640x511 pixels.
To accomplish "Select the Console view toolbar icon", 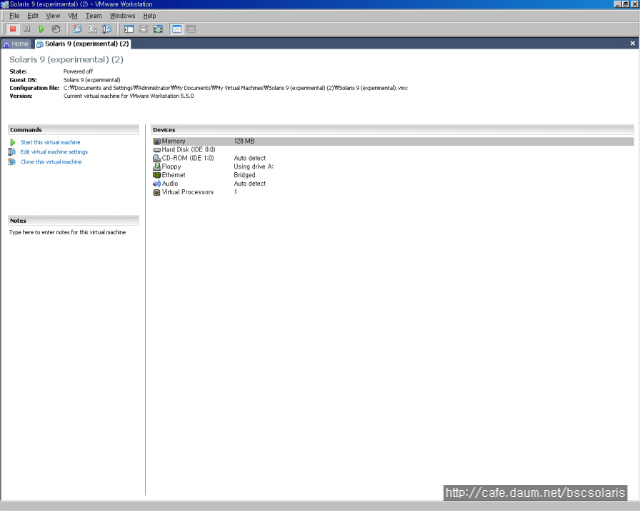I will [x=191, y=29].
